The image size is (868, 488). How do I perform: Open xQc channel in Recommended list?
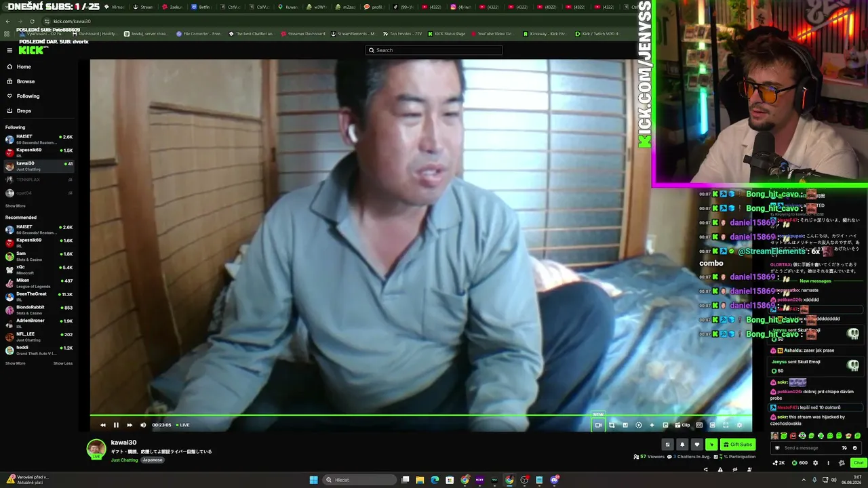[38, 270]
